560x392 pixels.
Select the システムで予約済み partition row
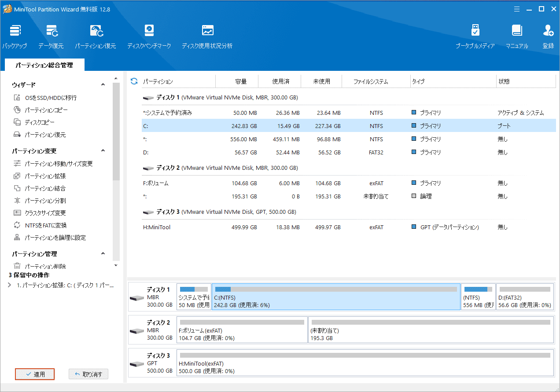pyautogui.click(x=349, y=113)
